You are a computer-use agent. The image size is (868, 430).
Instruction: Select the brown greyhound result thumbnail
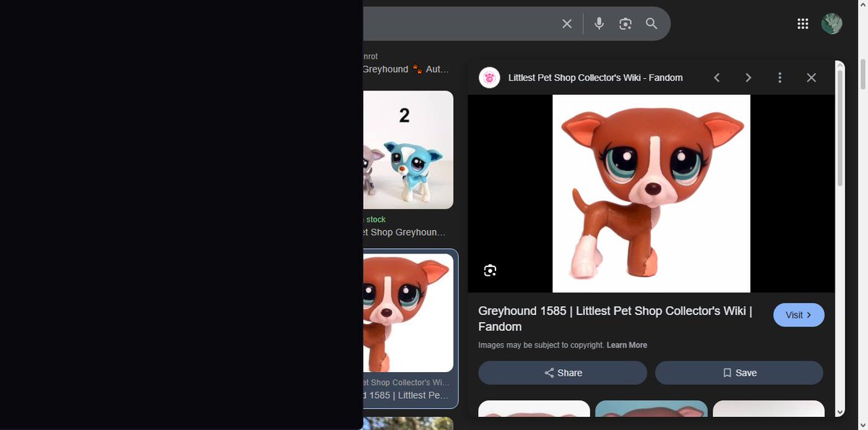409,313
